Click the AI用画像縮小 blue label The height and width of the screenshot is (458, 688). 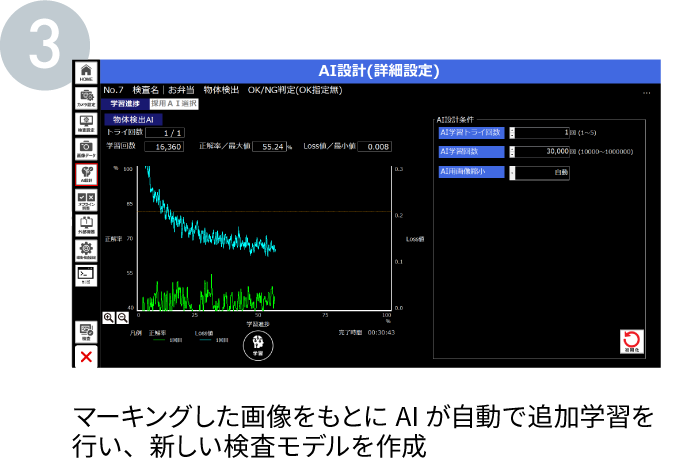click(x=471, y=172)
